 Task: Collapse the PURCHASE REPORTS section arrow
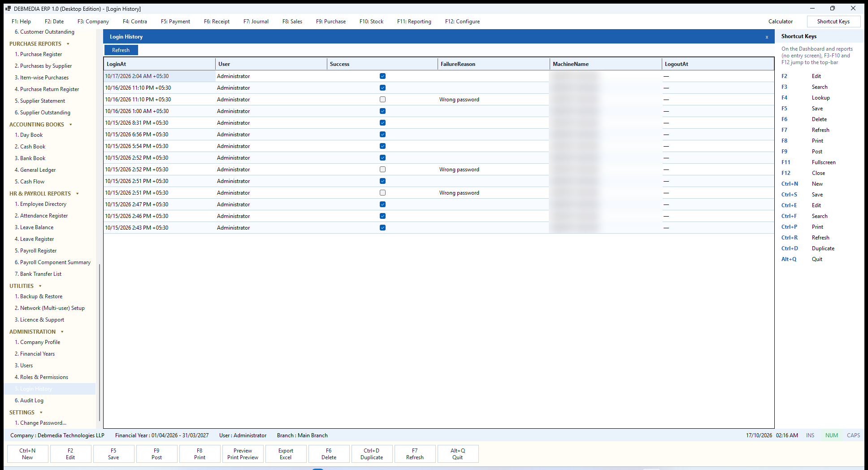[x=68, y=44]
